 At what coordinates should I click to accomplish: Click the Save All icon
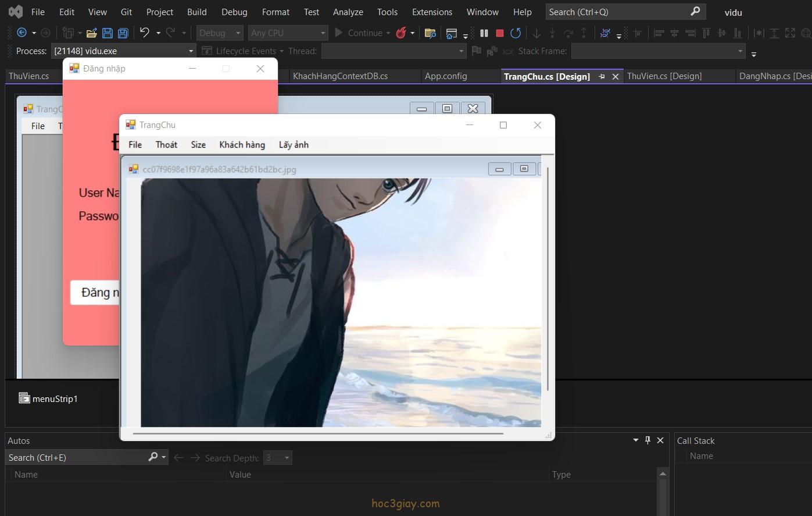(x=123, y=33)
